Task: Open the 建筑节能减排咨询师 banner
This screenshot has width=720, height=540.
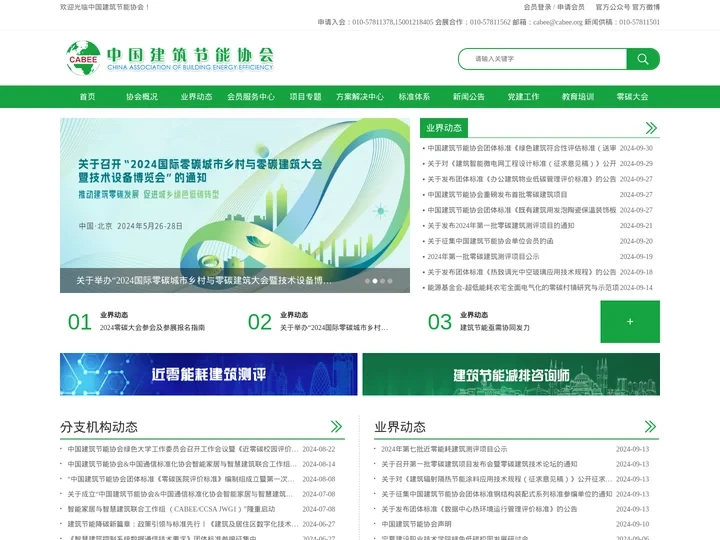Action: tap(511, 374)
